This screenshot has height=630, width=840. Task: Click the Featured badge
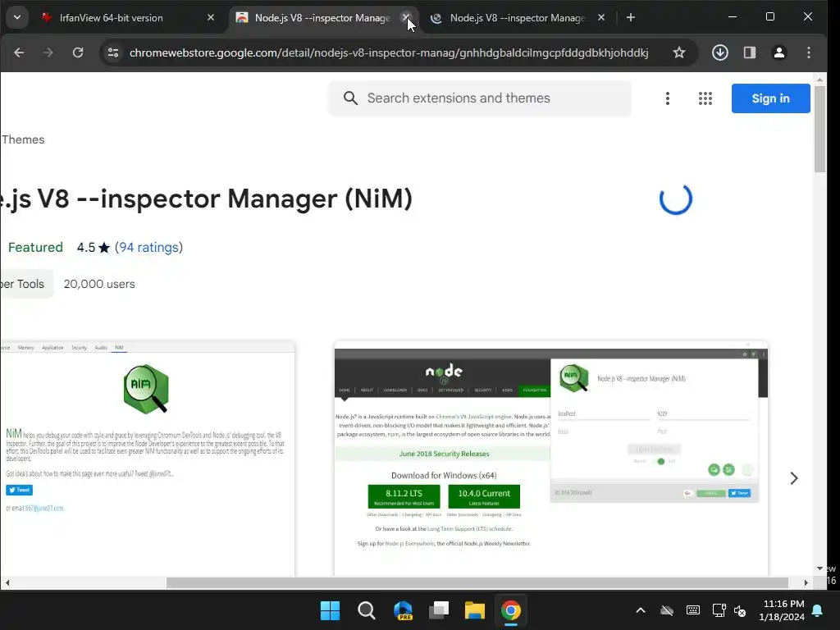(x=35, y=248)
